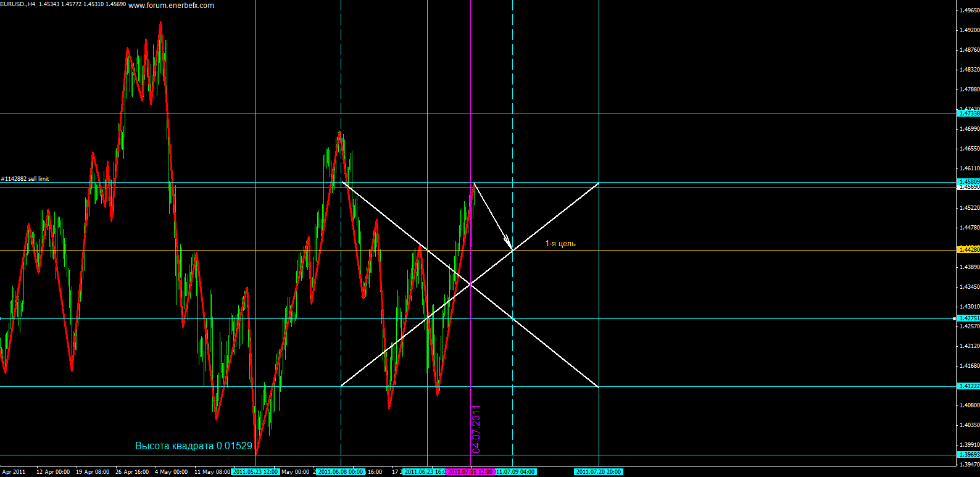Select the "Высота квадрата 0.01529" text label
The image size is (980, 477).
point(193,446)
